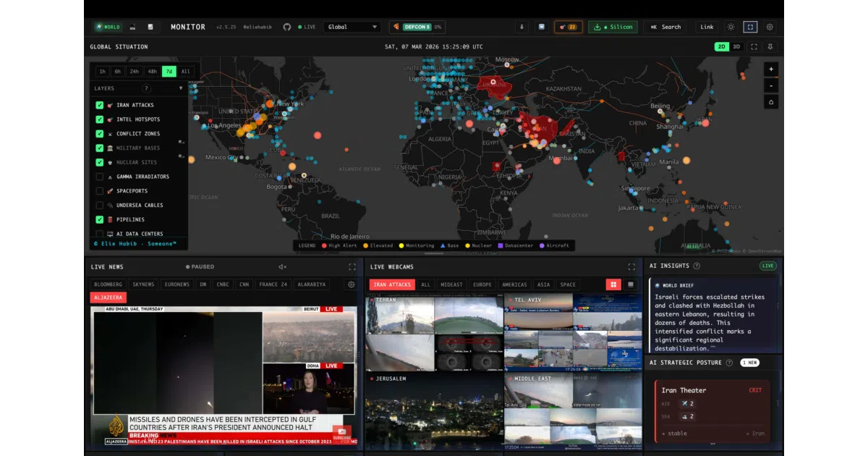
Task: Click the green Silicon download button
Action: (x=613, y=27)
